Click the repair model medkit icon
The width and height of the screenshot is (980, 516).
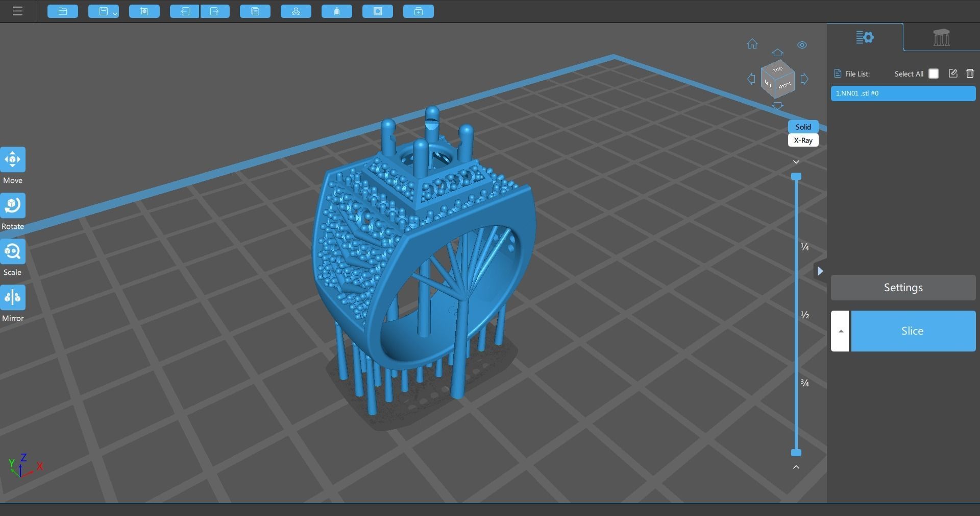(419, 11)
